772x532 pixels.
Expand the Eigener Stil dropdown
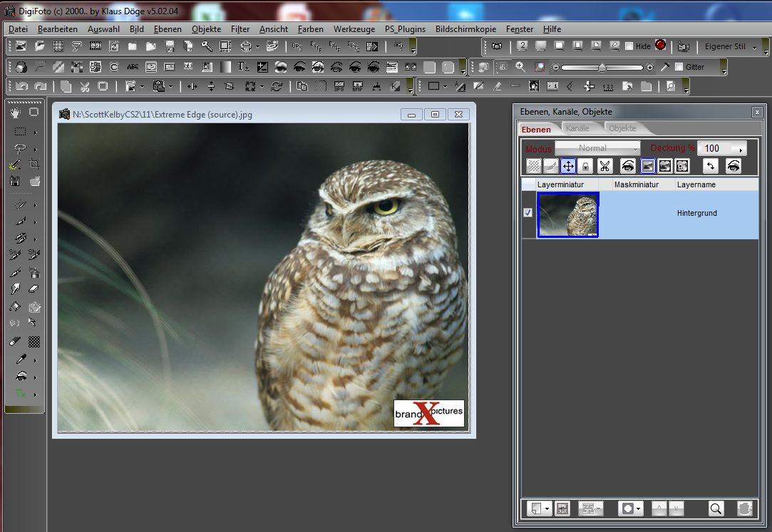click(x=753, y=46)
